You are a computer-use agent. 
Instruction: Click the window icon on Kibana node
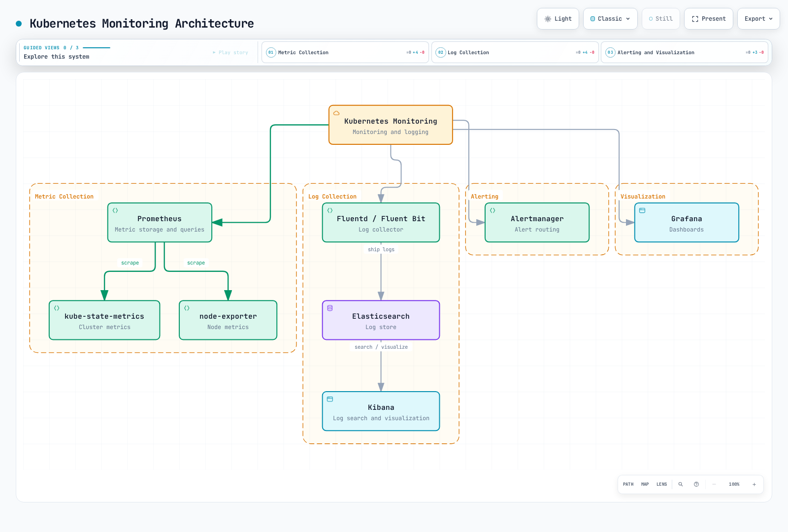(330, 399)
